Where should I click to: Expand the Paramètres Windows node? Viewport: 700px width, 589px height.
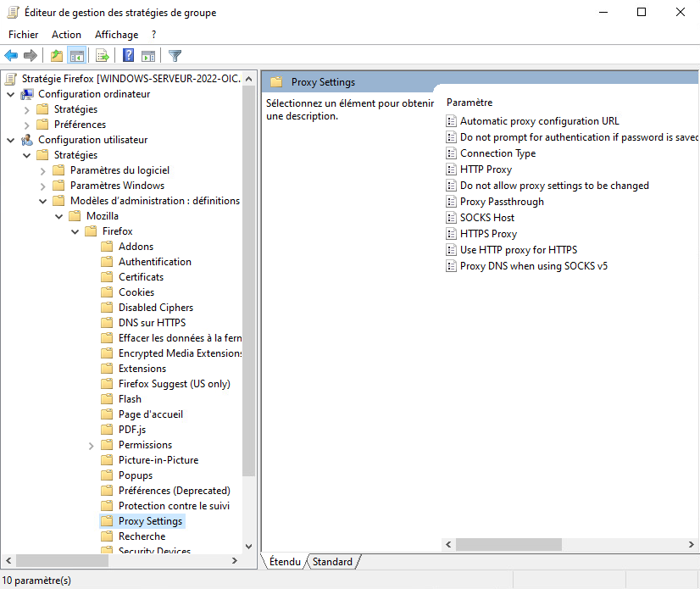coord(43,186)
